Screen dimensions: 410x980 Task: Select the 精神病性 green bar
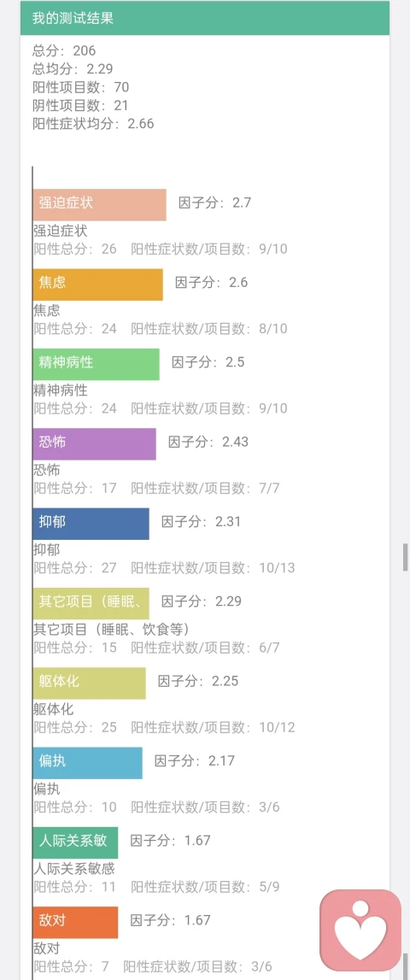tap(96, 364)
